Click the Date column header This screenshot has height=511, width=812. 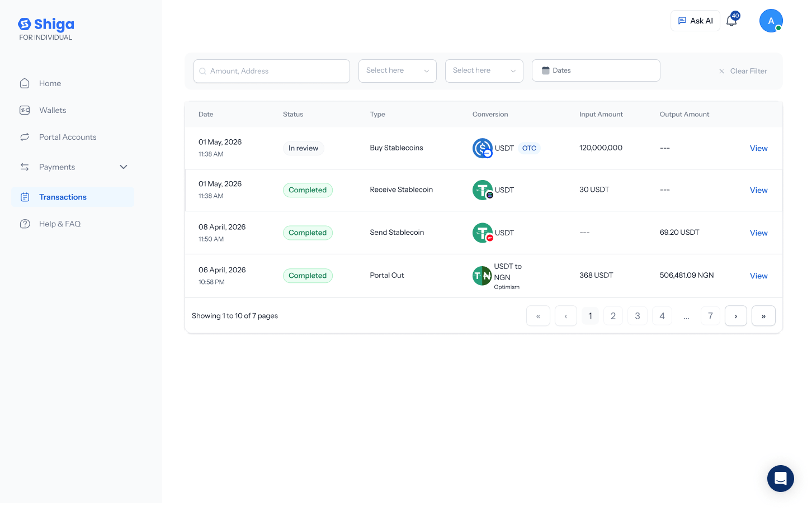tap(206, 115)
